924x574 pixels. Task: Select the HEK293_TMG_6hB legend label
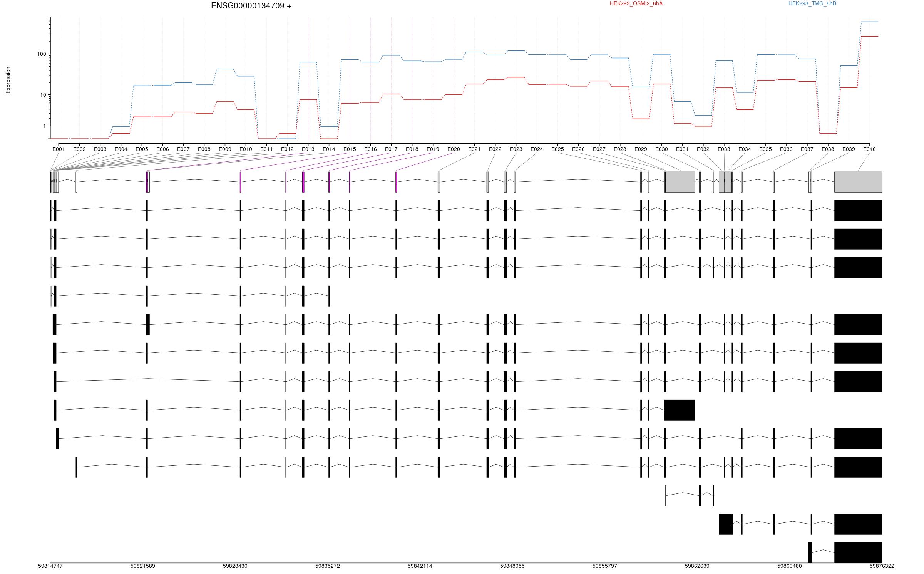(812, 3)
